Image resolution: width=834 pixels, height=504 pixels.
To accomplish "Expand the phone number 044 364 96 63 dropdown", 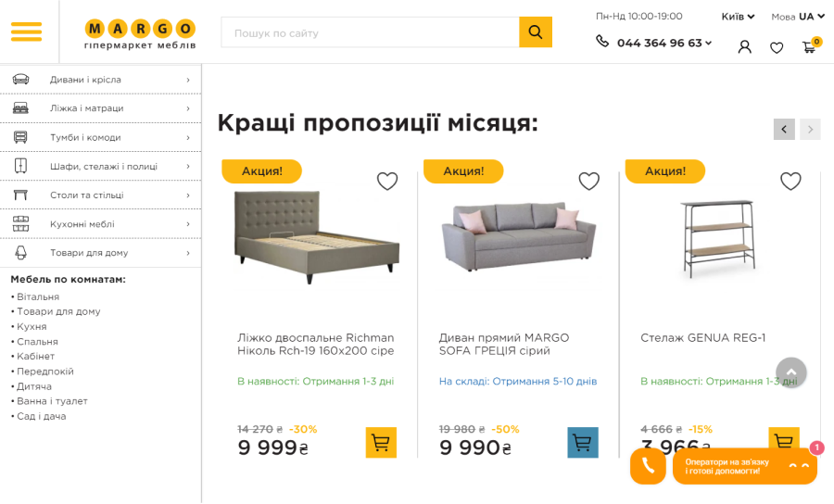I will (x=663, y=43).
